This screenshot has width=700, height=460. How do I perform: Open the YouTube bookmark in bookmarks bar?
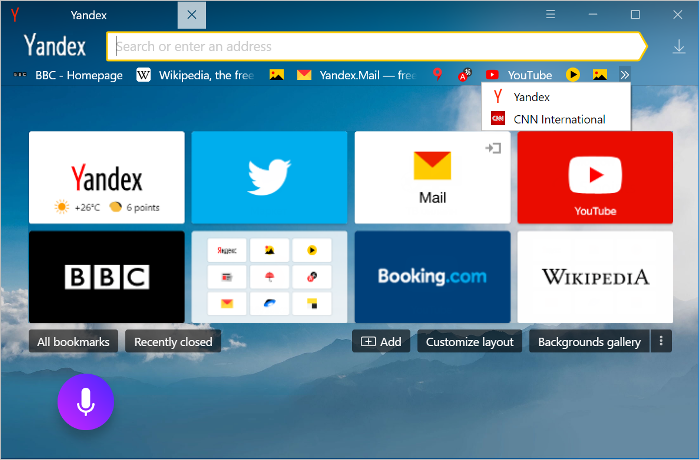coord(519,75)
